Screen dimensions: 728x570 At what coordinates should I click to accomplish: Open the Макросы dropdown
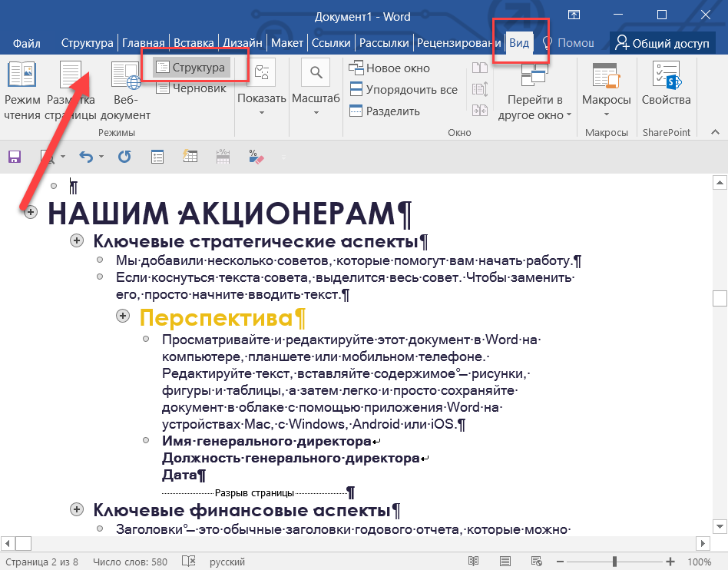[x=606, y=89]
